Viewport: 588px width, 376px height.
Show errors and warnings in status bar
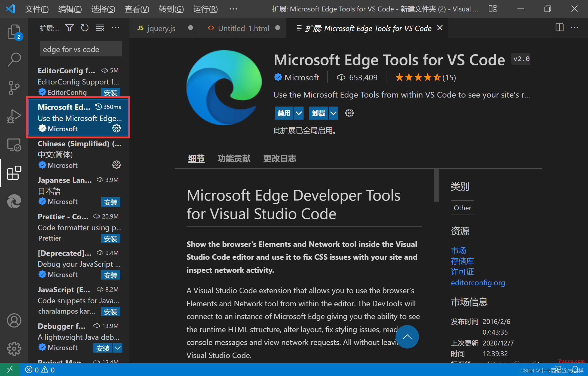(40, 370)
